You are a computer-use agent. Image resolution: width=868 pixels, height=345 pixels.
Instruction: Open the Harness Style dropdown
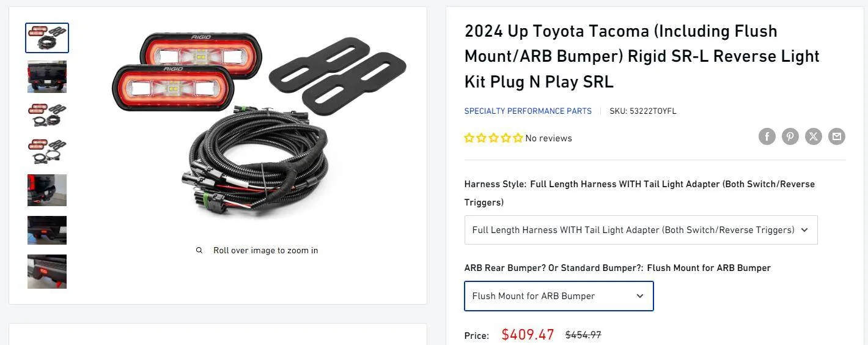click(641, 230)
